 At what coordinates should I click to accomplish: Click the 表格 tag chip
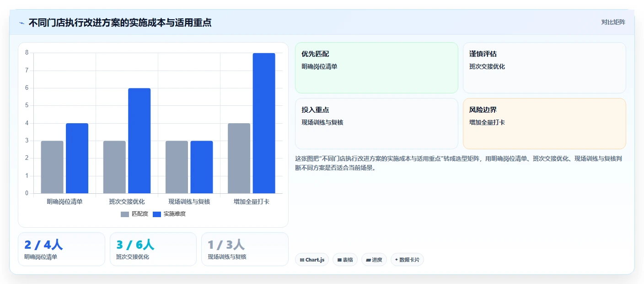345,260
